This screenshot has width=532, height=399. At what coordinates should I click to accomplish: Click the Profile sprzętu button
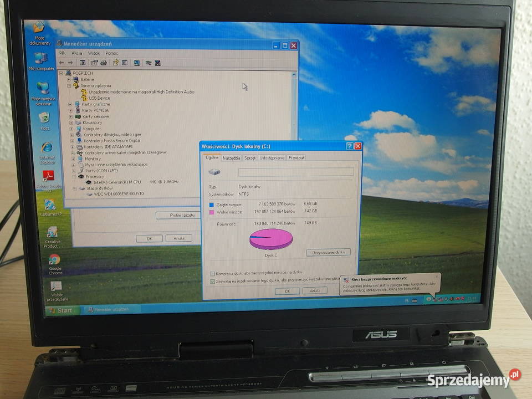[x=178, y=216]
